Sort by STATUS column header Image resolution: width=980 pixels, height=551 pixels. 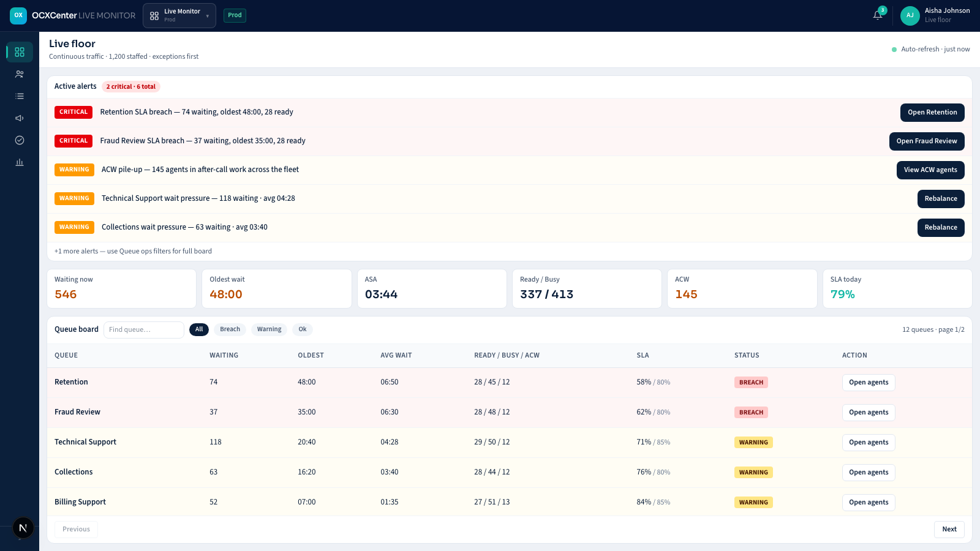tap(747, 356)
